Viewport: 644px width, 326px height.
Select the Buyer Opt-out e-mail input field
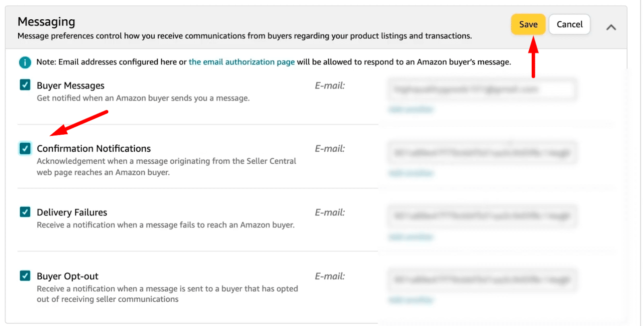point(482,280)
